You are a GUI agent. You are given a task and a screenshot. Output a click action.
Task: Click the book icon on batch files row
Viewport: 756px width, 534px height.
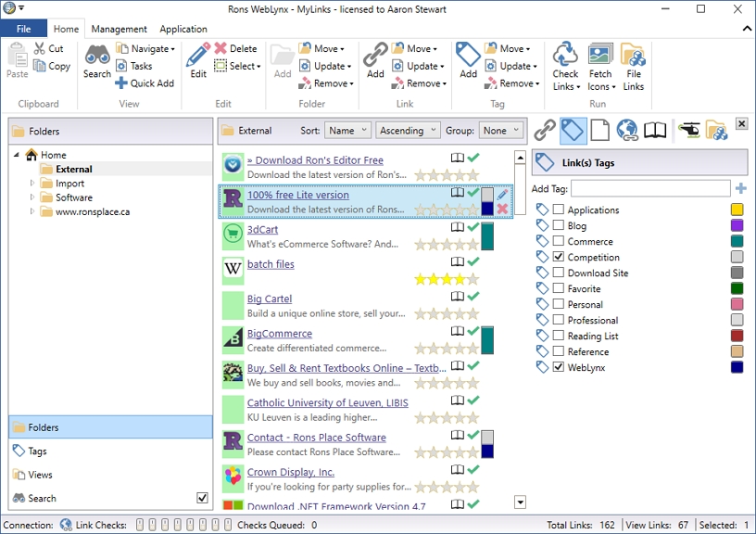pyautogui.click(x=458, y=262)
